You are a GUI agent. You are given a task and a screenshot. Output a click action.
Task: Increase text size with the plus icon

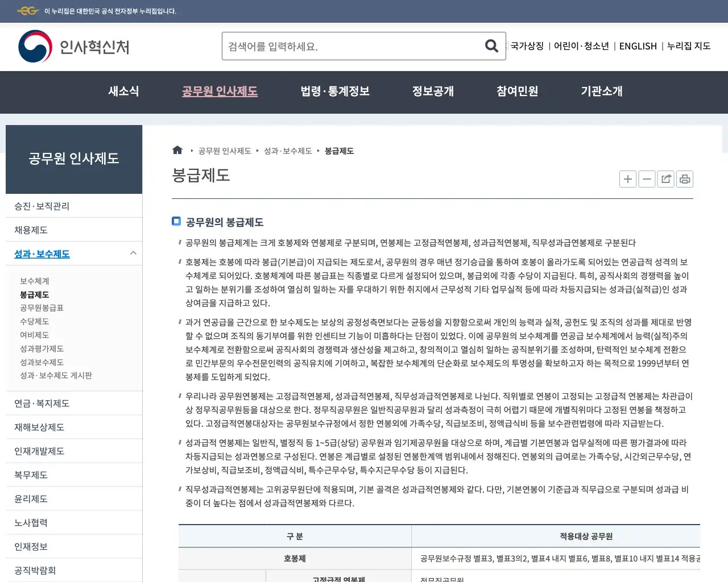point(628,179)
